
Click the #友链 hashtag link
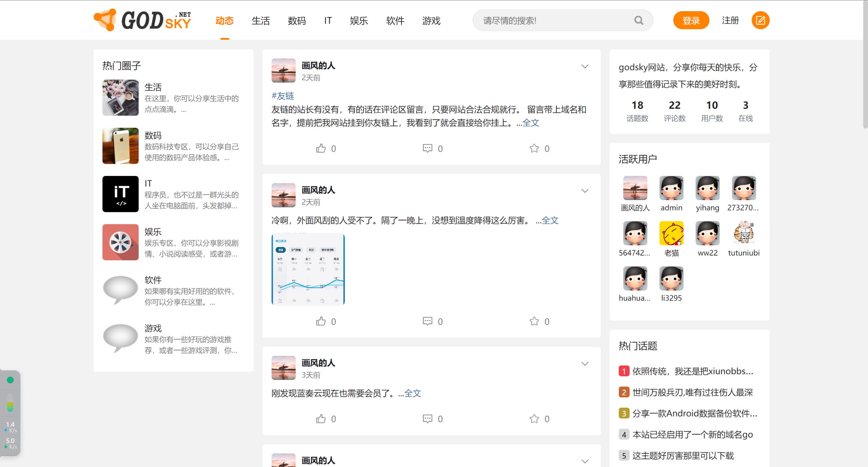[x=283, y=96]
